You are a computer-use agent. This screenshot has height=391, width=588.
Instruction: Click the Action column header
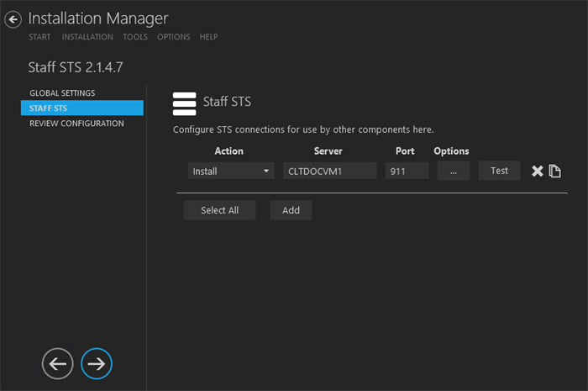pyautogui.click(x=228, y=151)
